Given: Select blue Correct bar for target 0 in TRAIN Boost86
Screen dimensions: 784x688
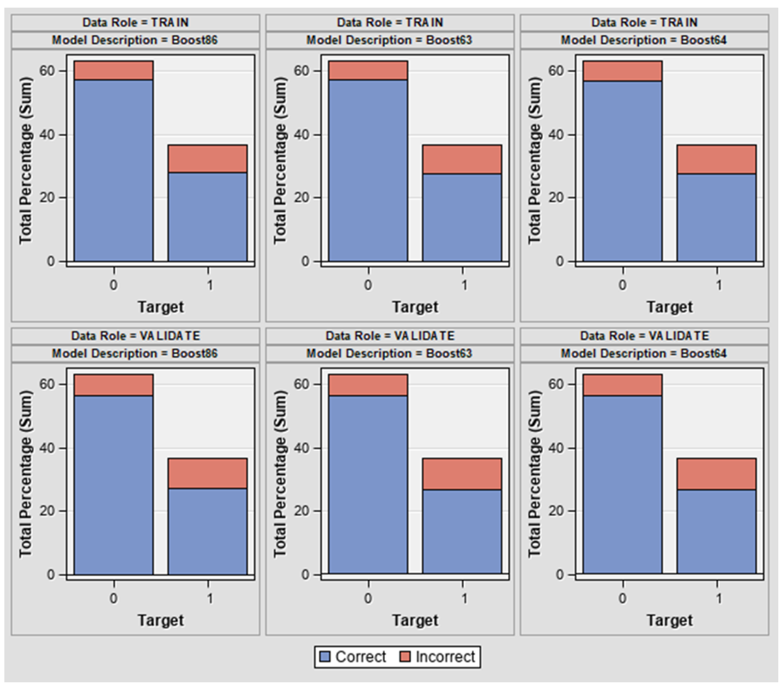Looking at the screenshot, I should click(114, 170).
